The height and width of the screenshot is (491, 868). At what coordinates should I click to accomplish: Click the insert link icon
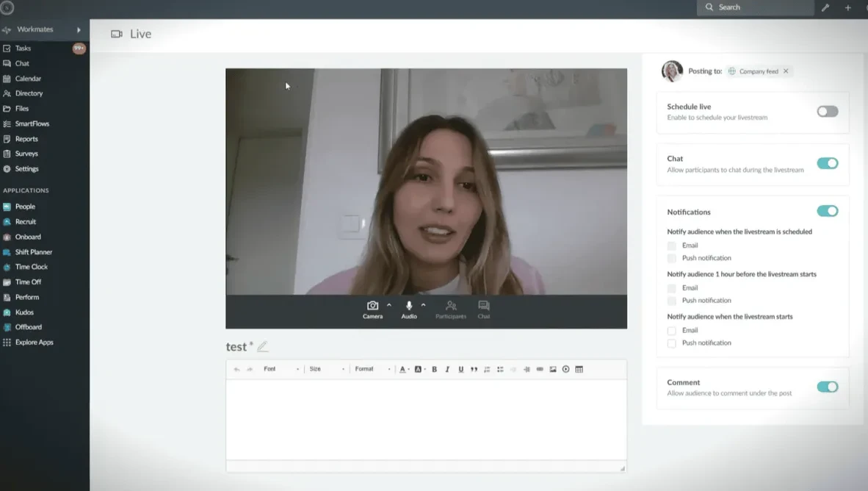coord(540,369)
